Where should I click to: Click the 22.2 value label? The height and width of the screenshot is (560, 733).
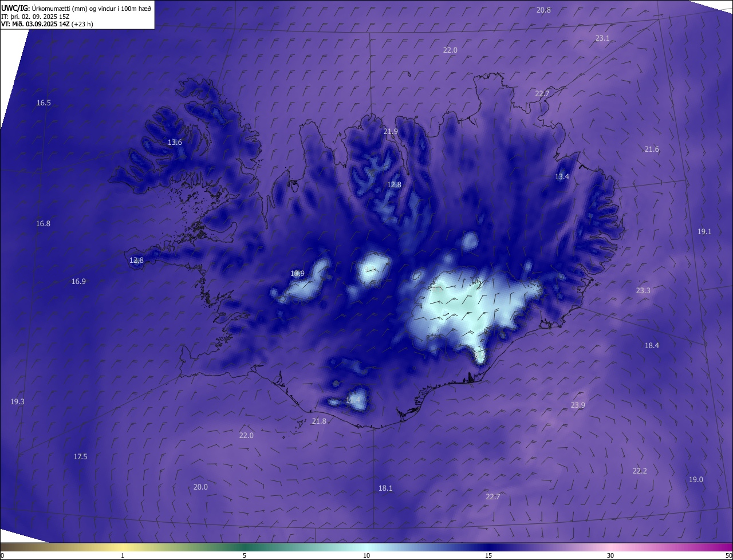(x=640, y=471)
